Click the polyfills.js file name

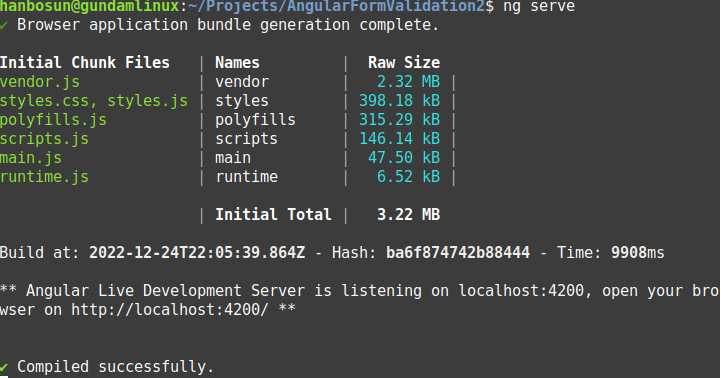tap(53, 120)
